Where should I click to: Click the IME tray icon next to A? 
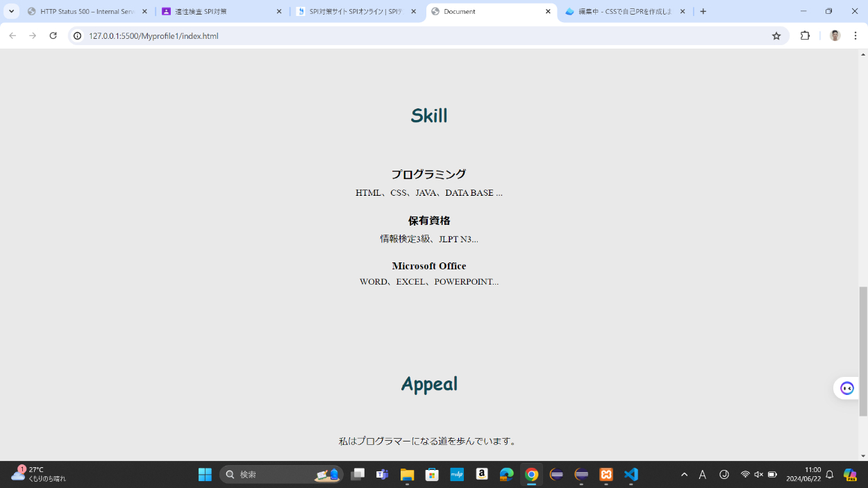(x=724, y=475)
